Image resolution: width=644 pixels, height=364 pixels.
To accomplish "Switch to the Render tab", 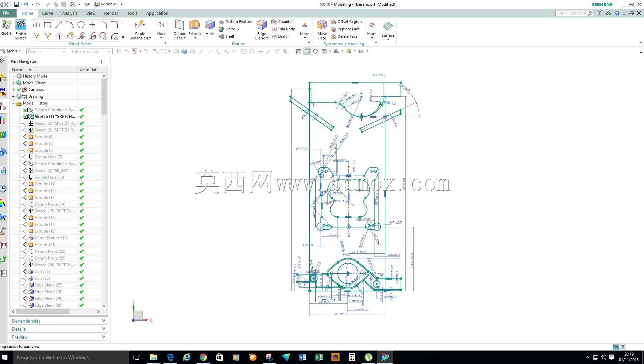I will pyautogui.click(x=111, y=13).
